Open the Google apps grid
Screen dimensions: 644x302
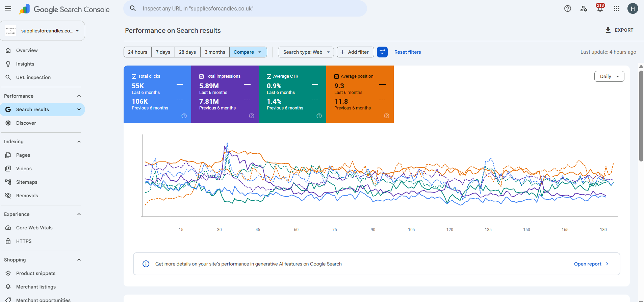tap(617, 9)
